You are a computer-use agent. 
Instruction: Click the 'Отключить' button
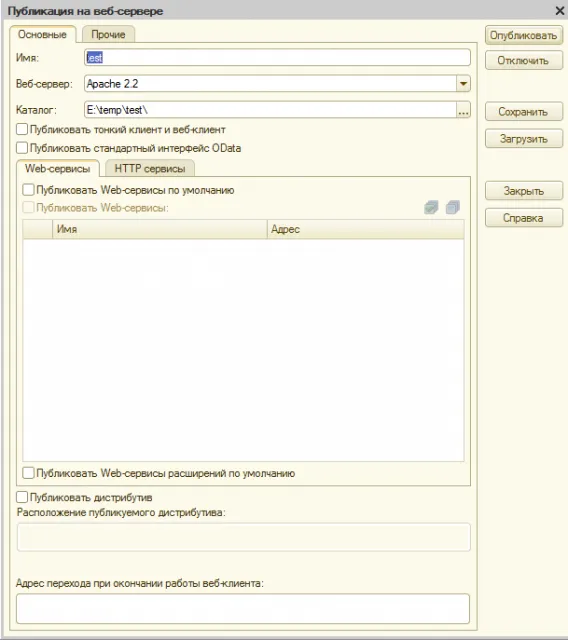(524, 60)
